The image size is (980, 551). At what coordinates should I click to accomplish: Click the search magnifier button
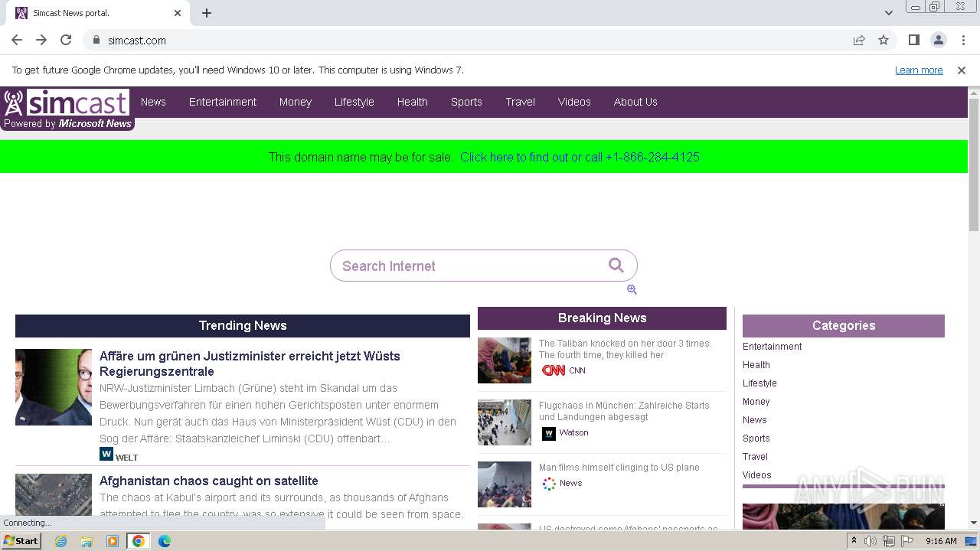click(x=616, y=265)
